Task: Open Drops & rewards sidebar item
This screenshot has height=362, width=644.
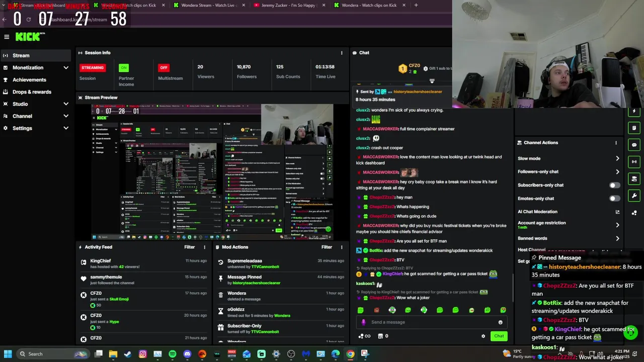Action: coord(35,92)
